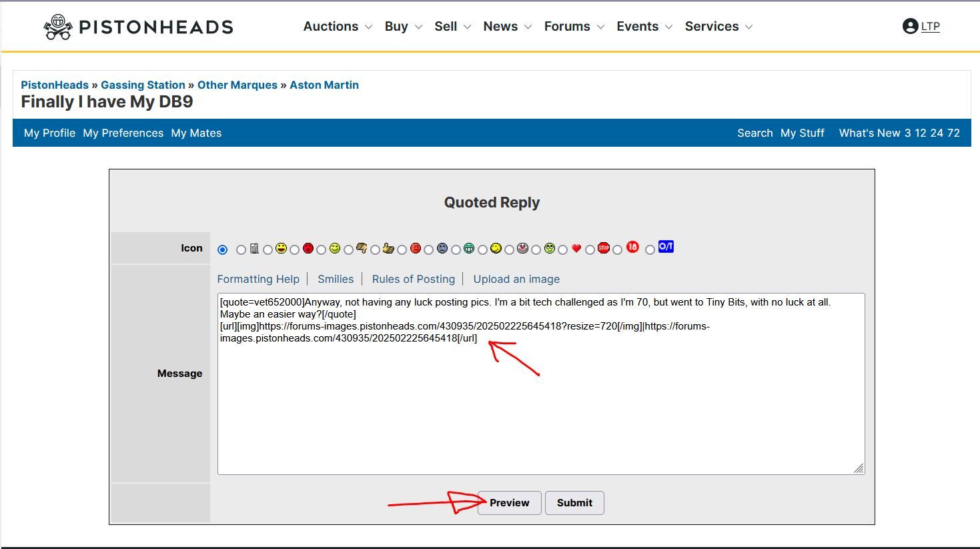The height and width of the screenshot is (549, 980).
Task: Open the Services dropdown menu
Action: (718, 27)
